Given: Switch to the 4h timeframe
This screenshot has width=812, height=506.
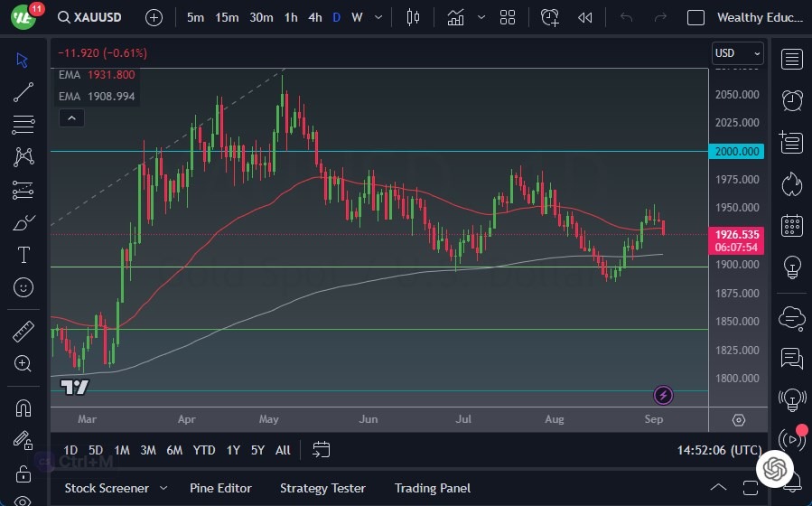Looking at the screenshot, I should (314, 17).
